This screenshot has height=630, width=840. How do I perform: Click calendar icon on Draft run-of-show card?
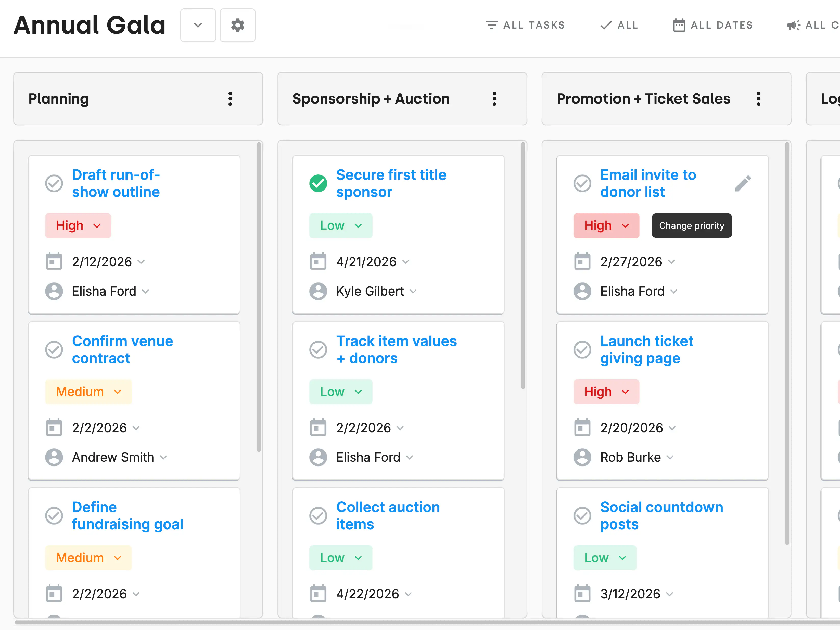click(54, 261)
